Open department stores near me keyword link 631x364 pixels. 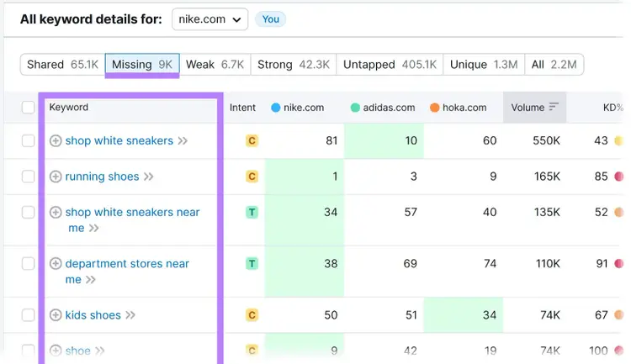coord(127,271)
